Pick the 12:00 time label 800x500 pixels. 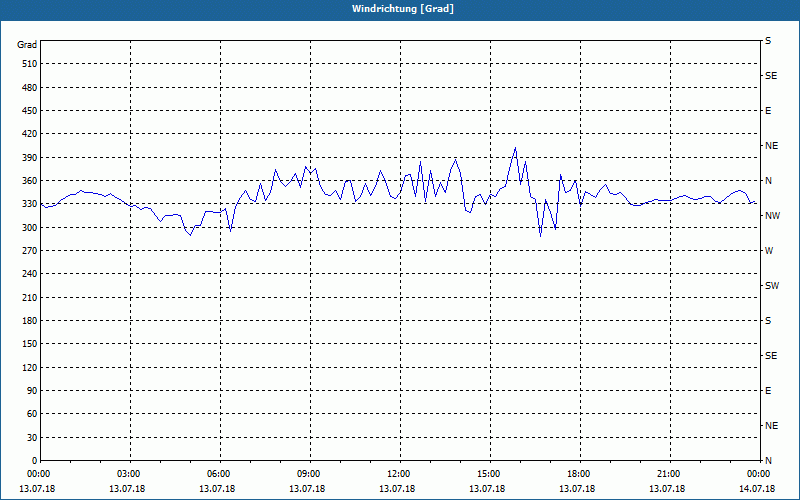click(398, 474)
